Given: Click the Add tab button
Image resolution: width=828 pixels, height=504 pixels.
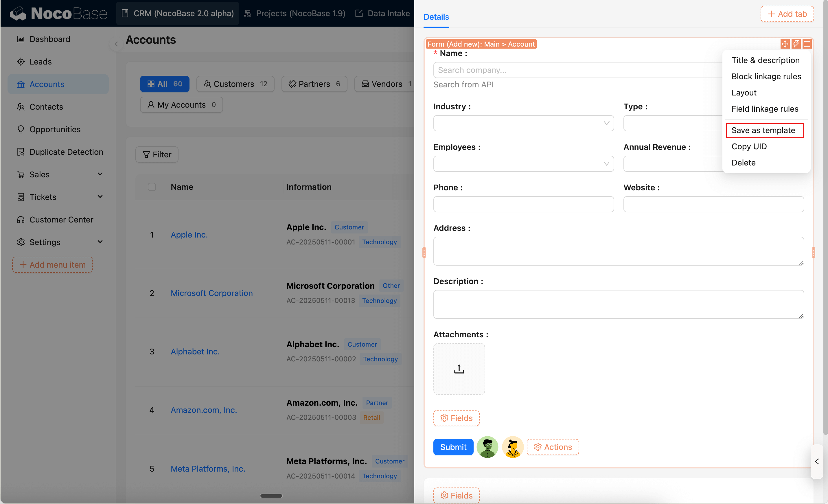Looking at the screenshot, I should (787, 14).
